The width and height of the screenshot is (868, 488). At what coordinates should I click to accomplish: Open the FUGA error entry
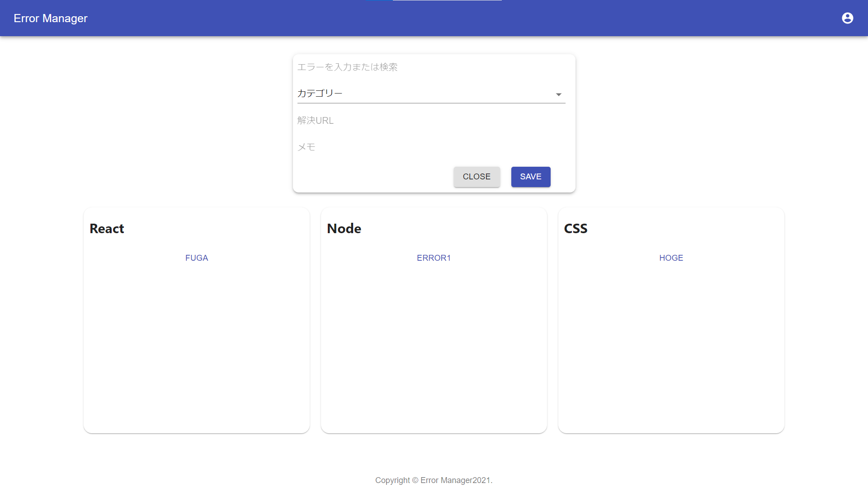point(197,258)
